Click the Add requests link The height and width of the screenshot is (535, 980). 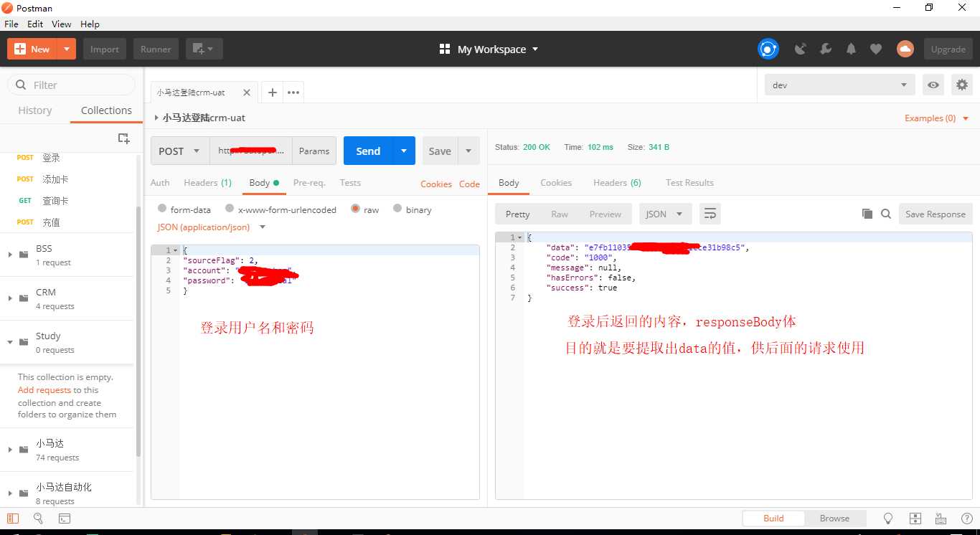click(44, 390)
